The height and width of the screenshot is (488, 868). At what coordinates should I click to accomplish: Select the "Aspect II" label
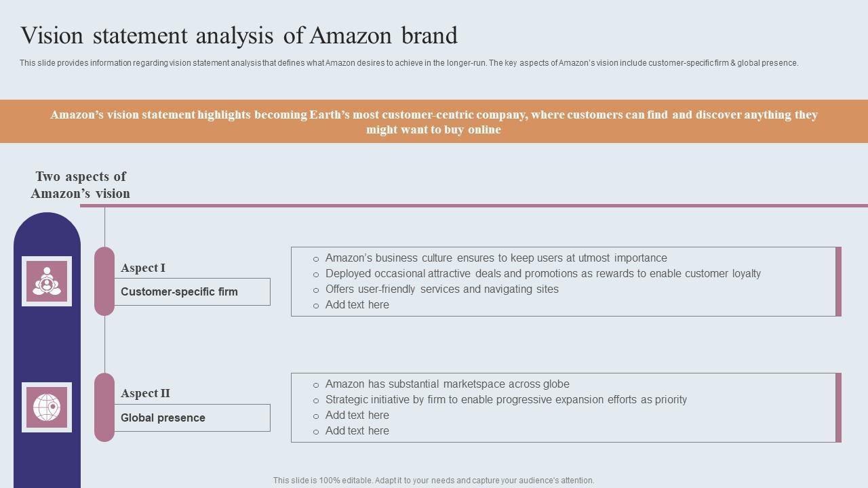click(145, 394)
